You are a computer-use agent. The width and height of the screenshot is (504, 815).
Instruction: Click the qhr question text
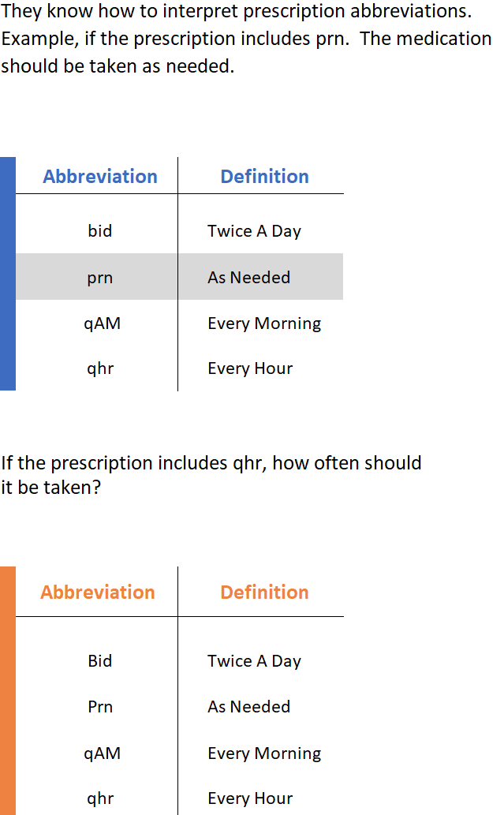tap(211, 475)
